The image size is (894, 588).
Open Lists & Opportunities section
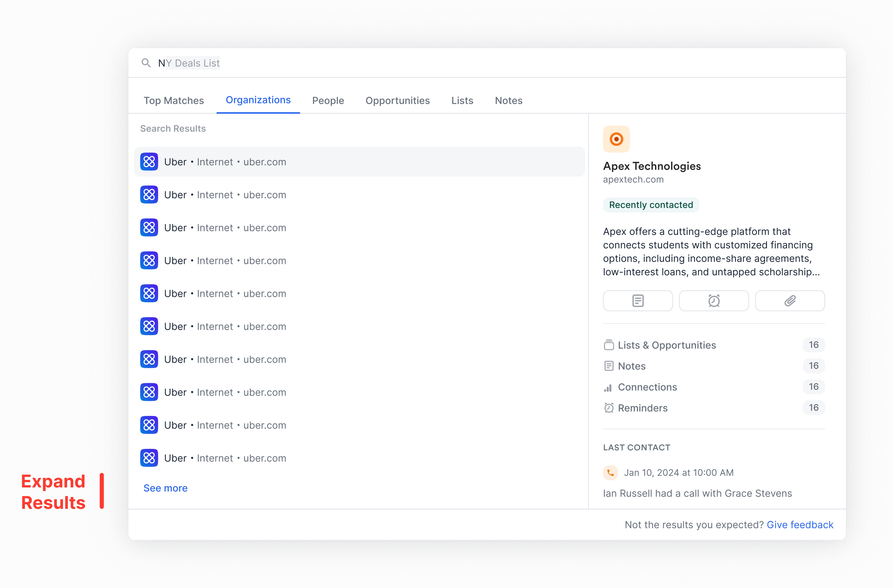coord(667,345)
